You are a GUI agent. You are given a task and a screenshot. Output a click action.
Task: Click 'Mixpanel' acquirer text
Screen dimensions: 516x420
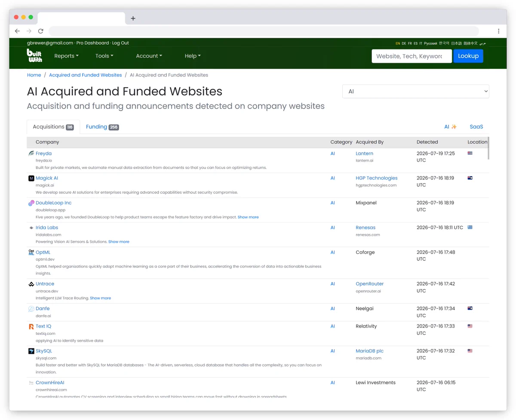click(x=366, y=203)
